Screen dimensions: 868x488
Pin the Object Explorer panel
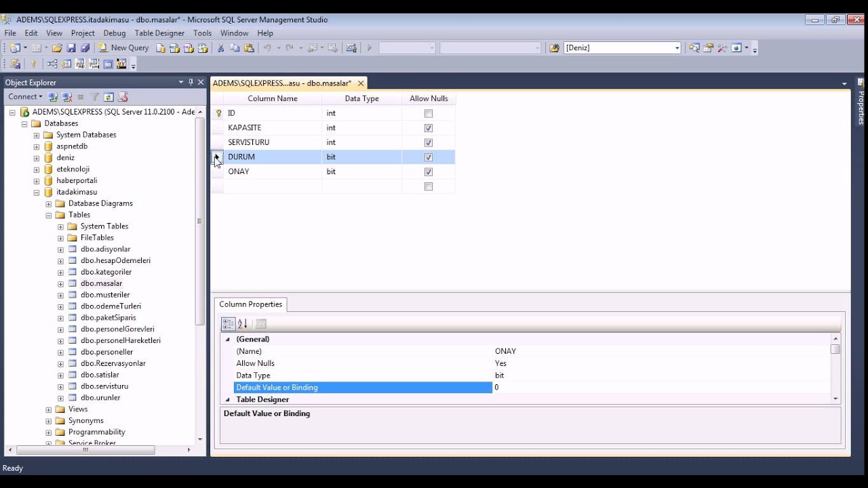191,82
